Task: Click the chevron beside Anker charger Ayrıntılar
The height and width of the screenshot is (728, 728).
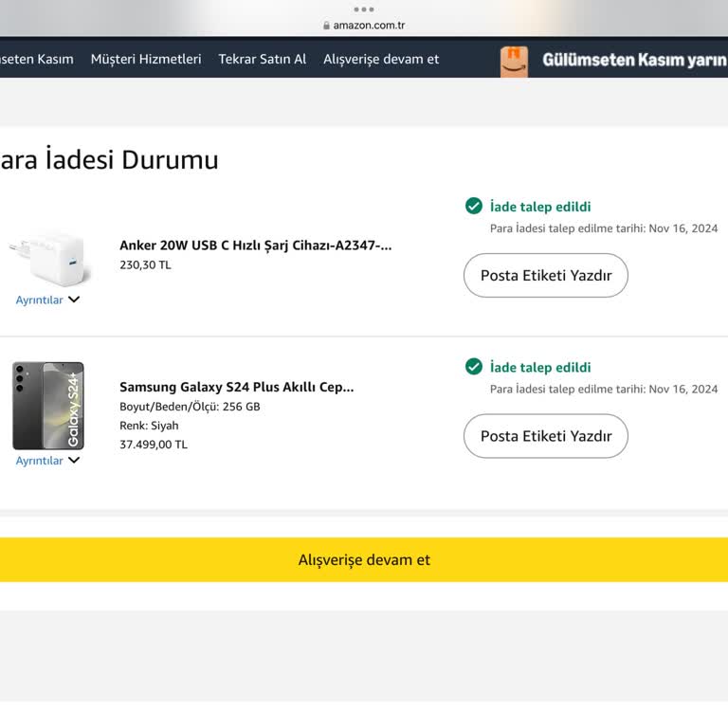Action: [x=74, y=300]
